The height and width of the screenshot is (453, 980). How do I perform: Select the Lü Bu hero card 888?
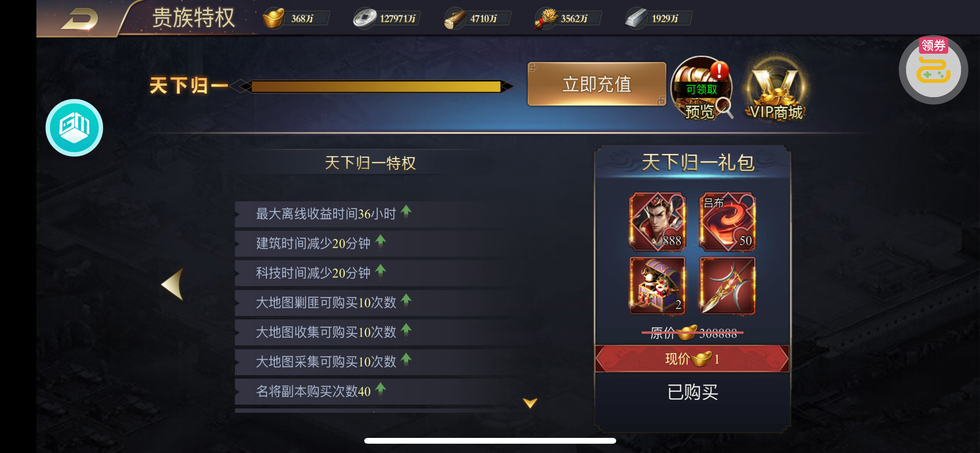click(x=657, y=221)
